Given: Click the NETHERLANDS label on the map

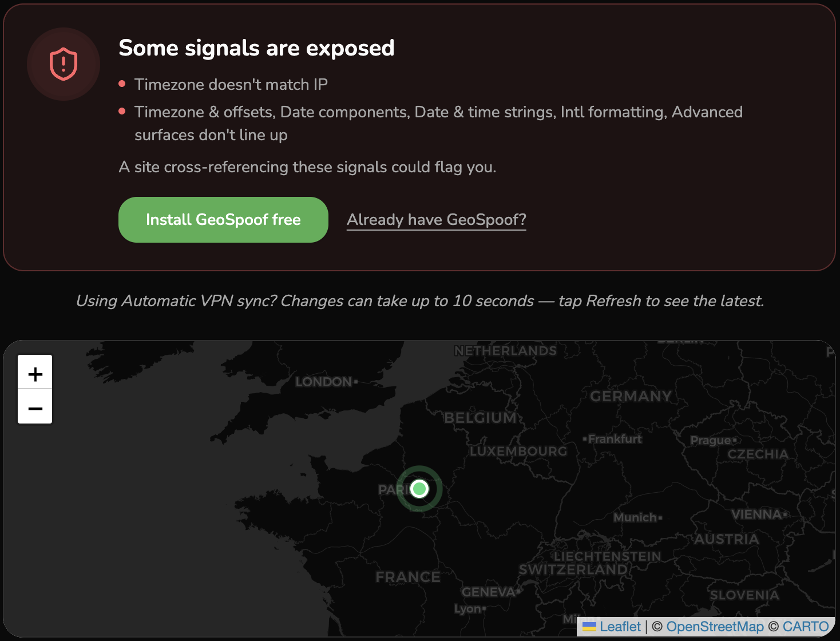Looking at the screenshot, I should [505, 351].
